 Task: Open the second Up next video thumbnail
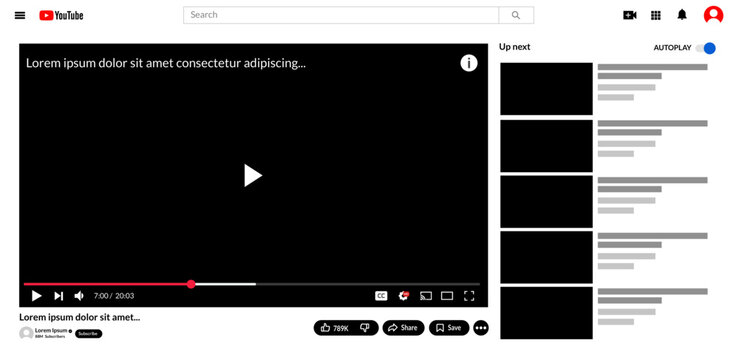[546, 146]
